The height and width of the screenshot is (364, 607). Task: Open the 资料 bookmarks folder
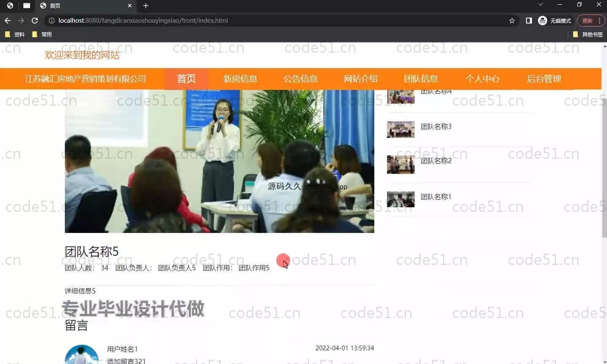pos(15,35)
